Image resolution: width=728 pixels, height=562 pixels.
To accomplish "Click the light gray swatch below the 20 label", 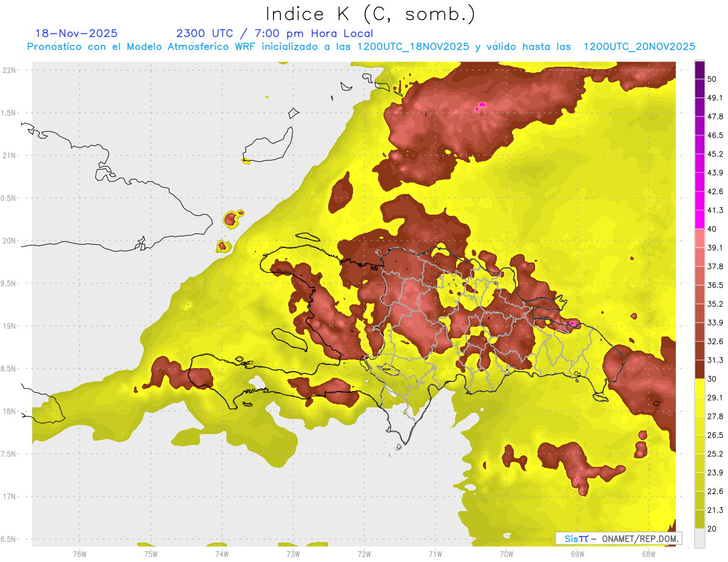I will [699, 538].
